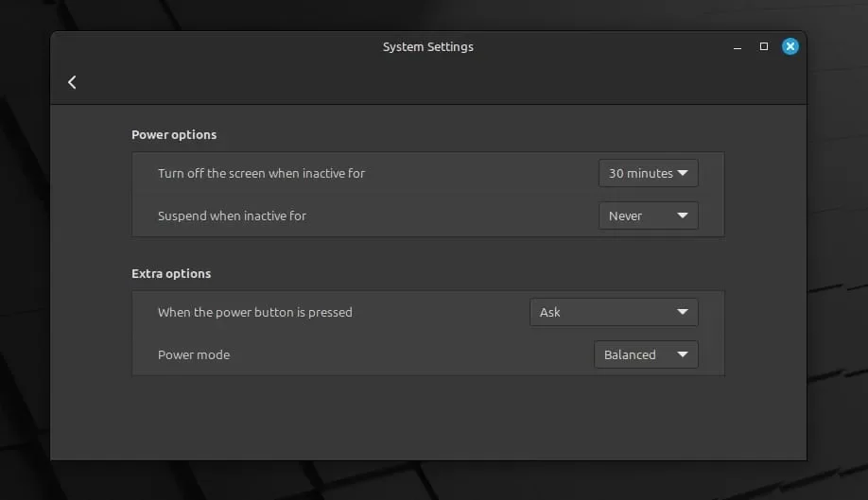Click the arrow in the Ask combo box

pyautogui.click(x=683, y=312)
